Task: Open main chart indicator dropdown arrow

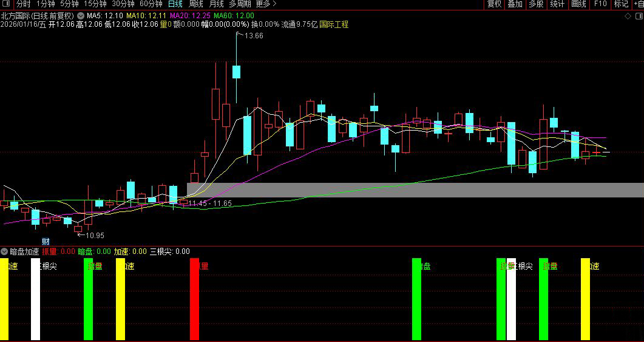Action: [x=81, y=15]
